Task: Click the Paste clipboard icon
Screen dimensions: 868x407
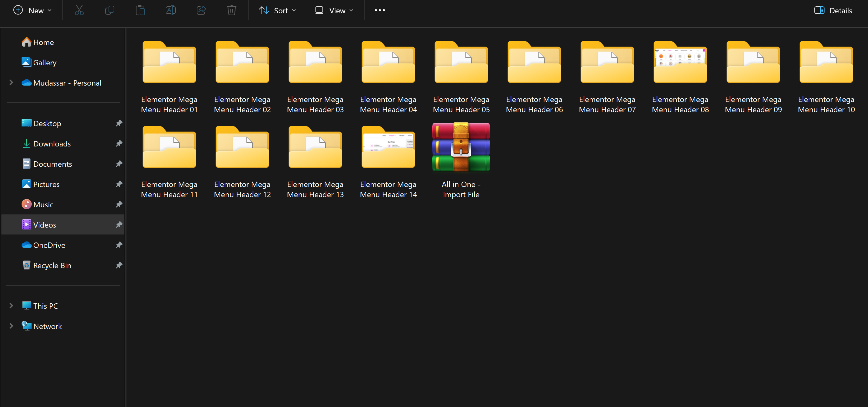Action: click(140, 10)
